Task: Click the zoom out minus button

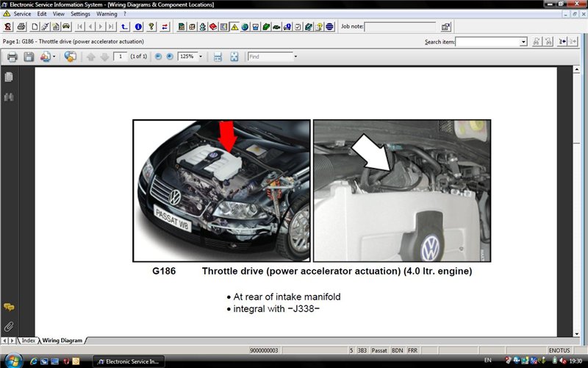Action: pyautogui.click(x=158, y=57)
